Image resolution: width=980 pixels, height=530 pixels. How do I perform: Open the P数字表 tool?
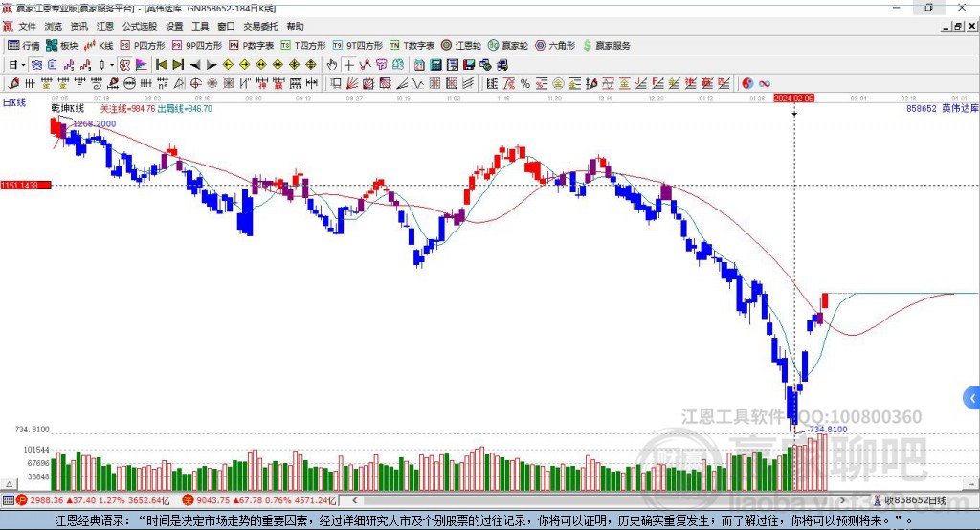point(252,46)
